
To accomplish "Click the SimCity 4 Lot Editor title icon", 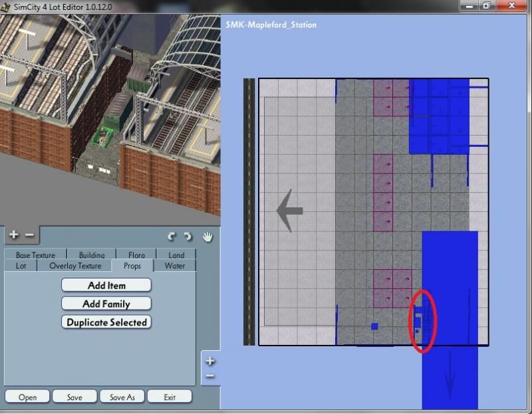I will click(5, 7).
